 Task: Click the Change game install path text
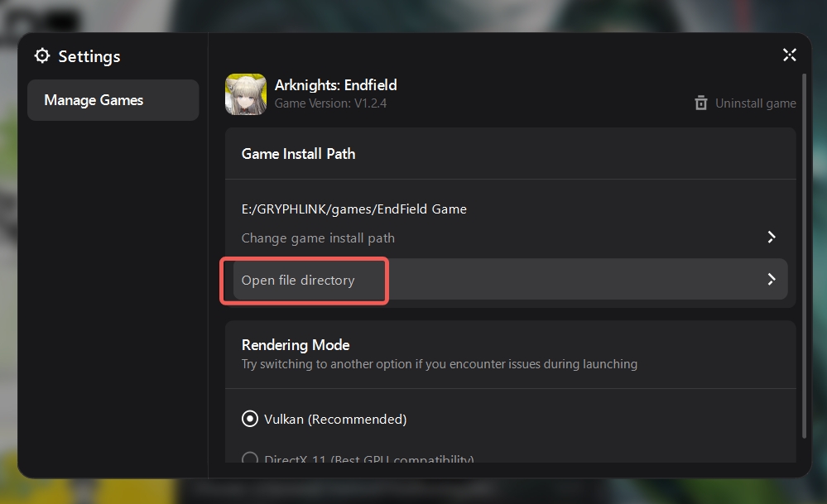(318, 238)
